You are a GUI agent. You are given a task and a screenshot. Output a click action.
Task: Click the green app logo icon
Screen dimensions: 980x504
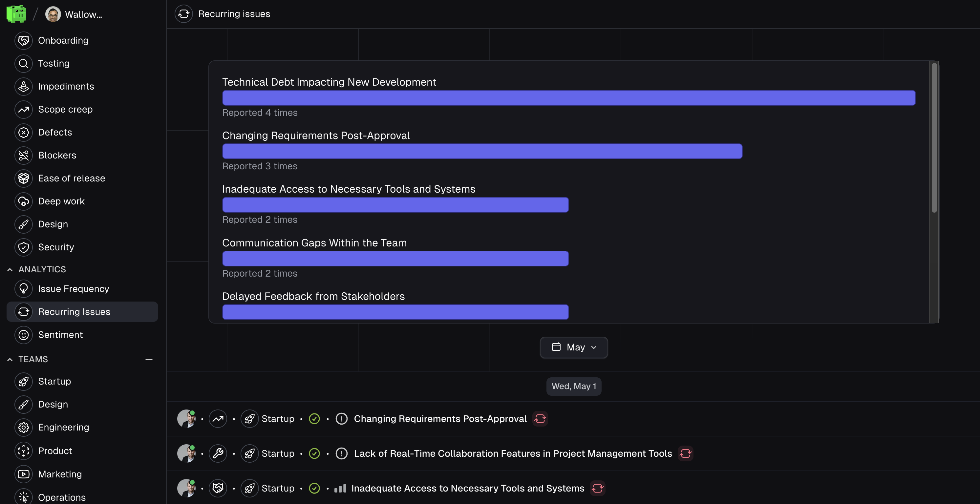16,14
